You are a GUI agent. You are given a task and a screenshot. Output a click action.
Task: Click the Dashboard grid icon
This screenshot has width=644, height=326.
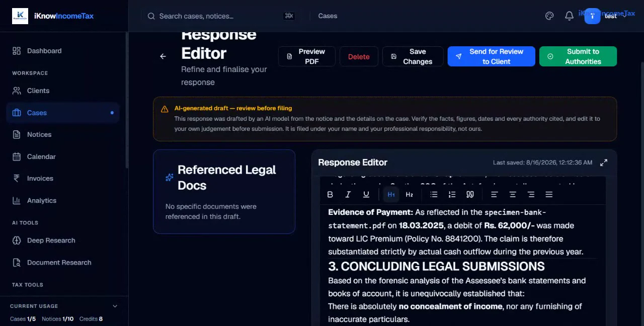click(17, 51)
